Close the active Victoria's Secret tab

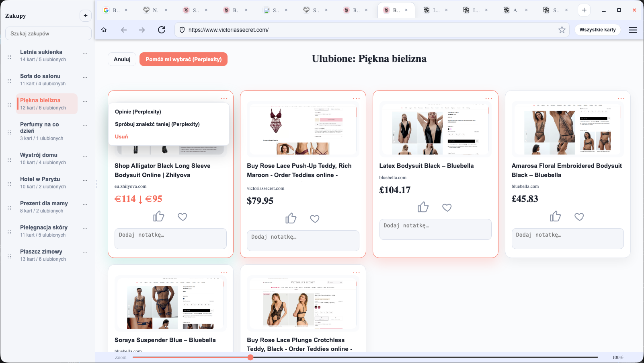coord(406,10)
